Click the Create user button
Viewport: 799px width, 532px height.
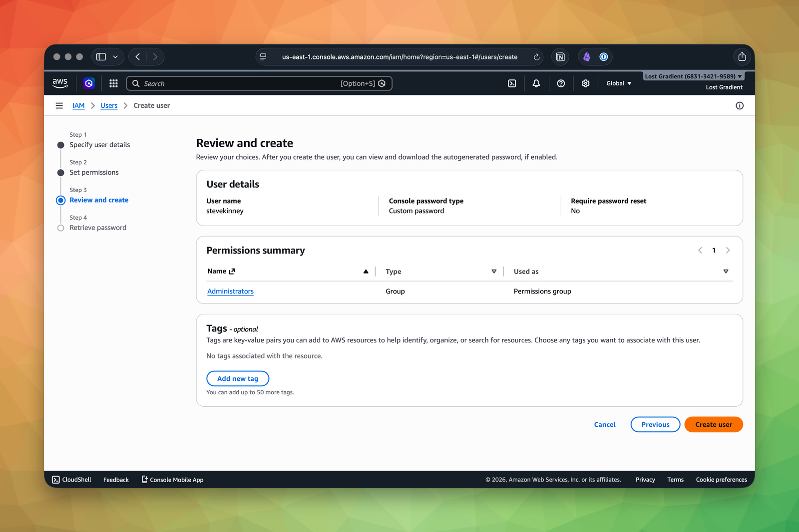[x=713, y=424]
